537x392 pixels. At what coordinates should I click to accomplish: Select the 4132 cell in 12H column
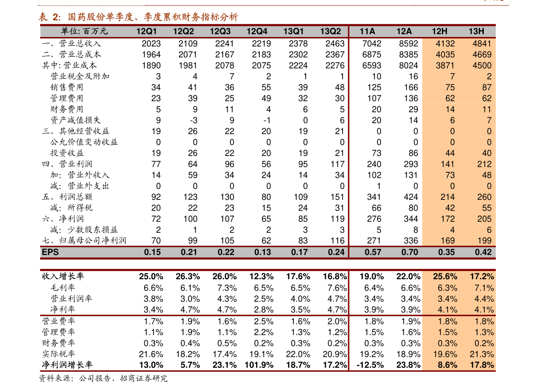(x=445, y=44)
